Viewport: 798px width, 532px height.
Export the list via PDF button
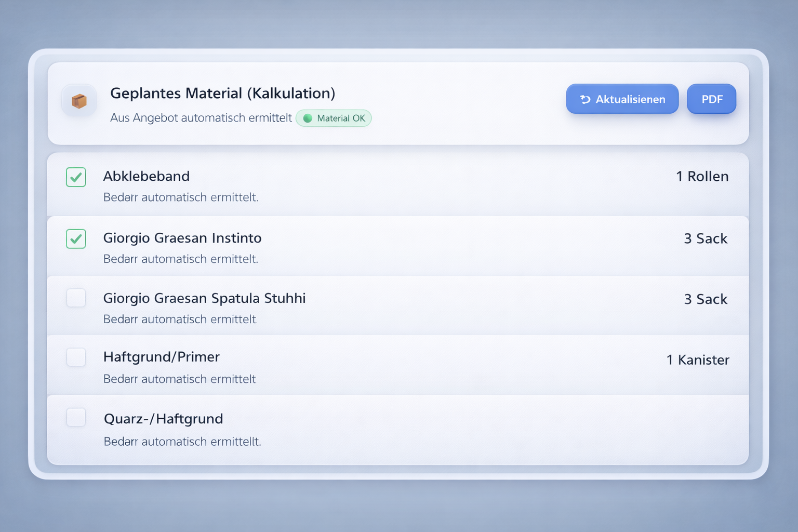[x=711, y=99]
